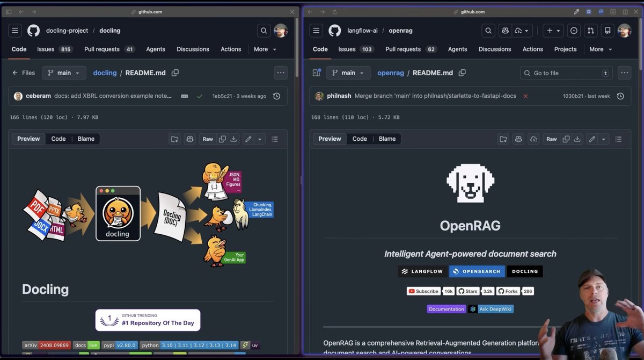
Task: Open create new plus dropdown in openrag
Action: pyautogui.click(x=553, y=31)
